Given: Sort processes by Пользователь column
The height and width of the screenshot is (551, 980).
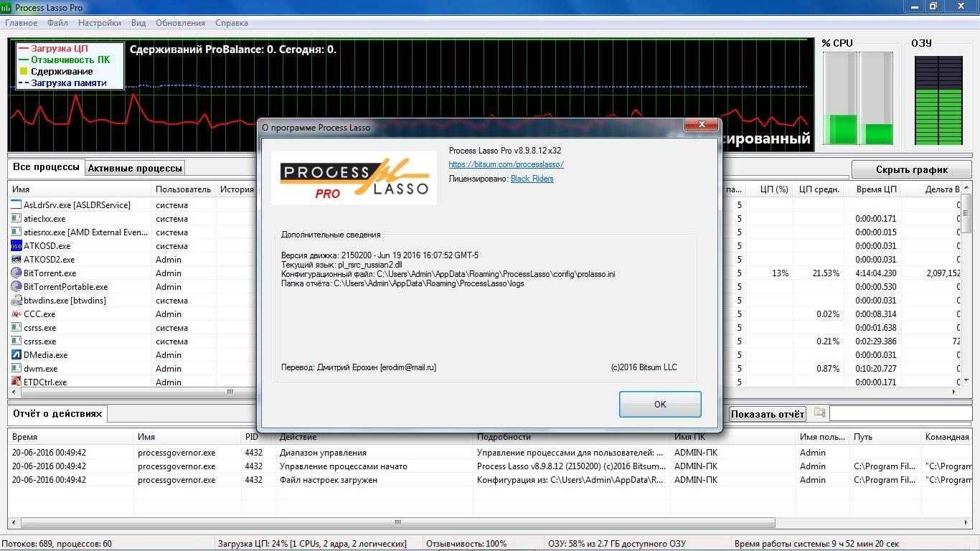Looking at the screenshot, I should pyautogui.click(x=184, y=189).
